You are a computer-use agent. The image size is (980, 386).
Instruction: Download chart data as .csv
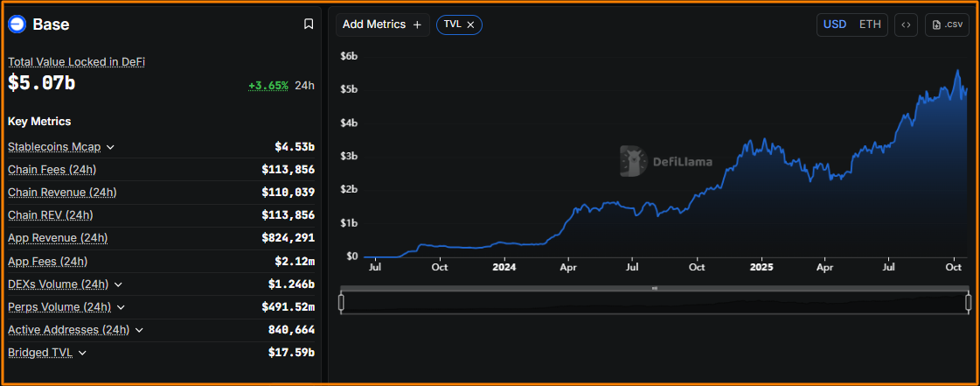(947, 25)
